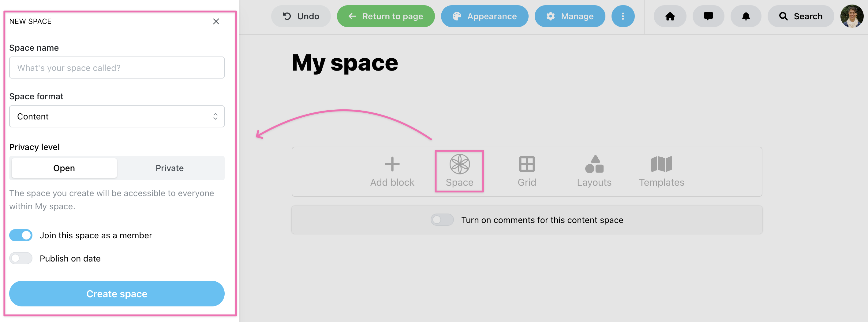
Task: Click the Create space button
Action: click(117, 293)
